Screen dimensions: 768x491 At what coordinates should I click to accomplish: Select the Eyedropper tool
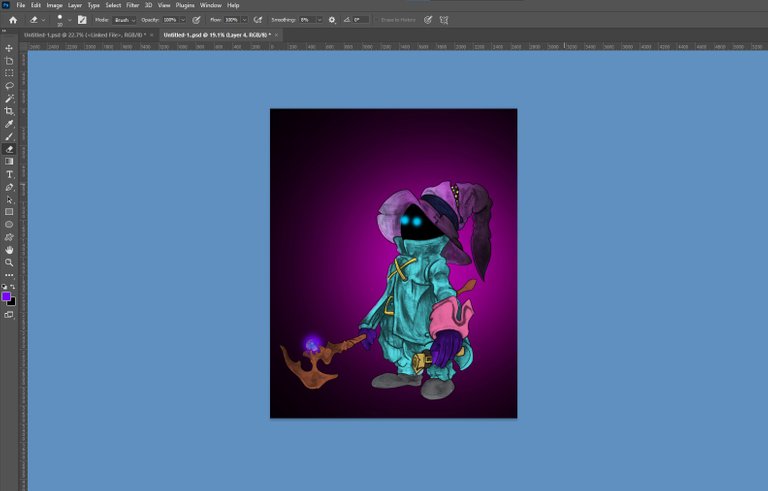click(9, 124)
